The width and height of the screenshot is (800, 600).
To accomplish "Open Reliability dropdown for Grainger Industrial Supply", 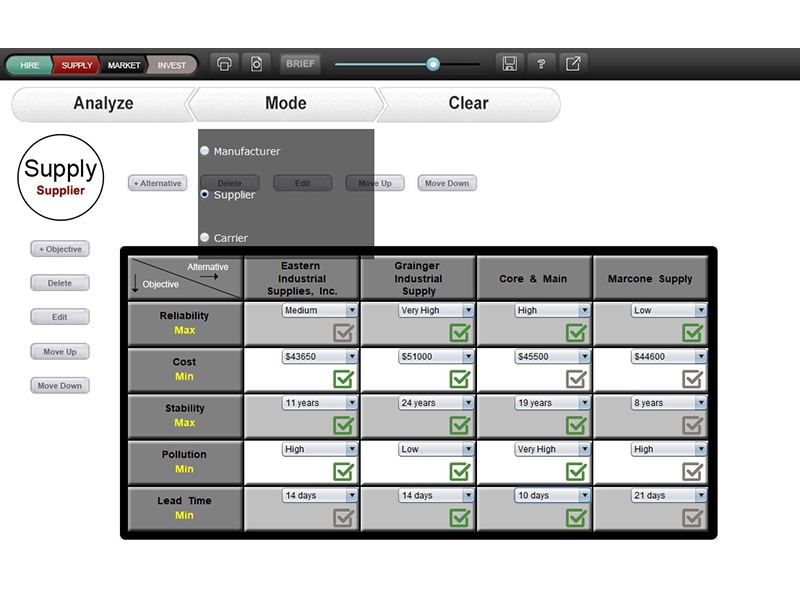I will click(436, 310).
